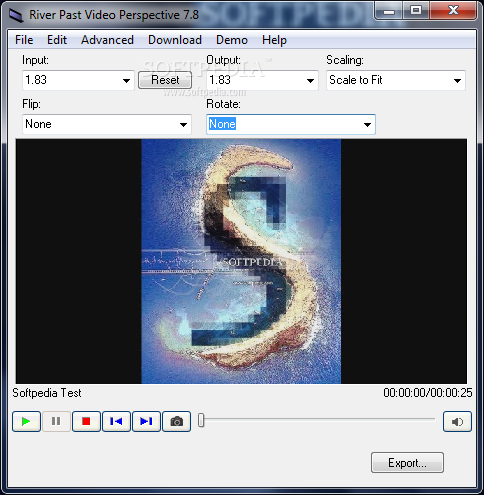Image resolution: width=484 pixels, height=495 pixels.
Task: Click the timecode 00:00:00/00:00:25 text
Action: [428, 393]
